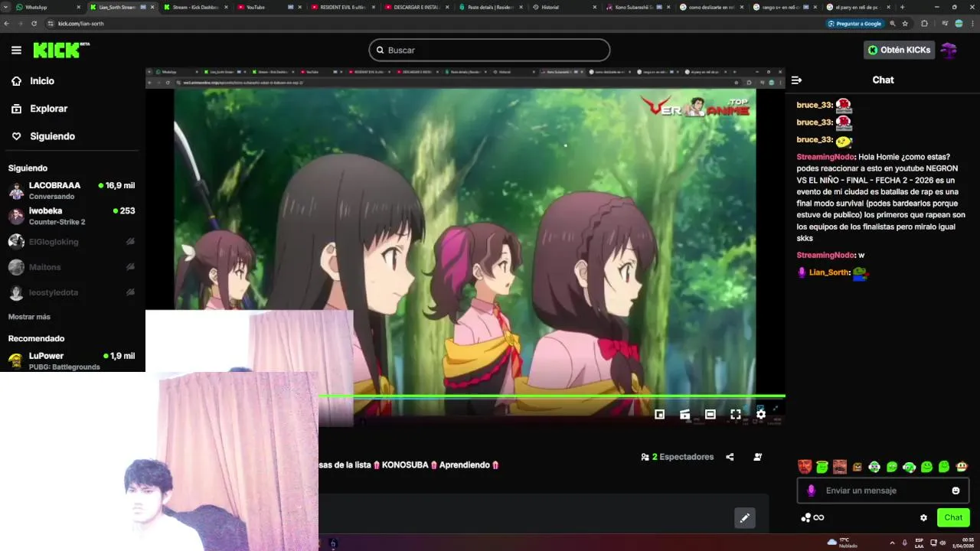Open recommended LuPower channel
Screen dimensions: 980x551
coord(71,361)
